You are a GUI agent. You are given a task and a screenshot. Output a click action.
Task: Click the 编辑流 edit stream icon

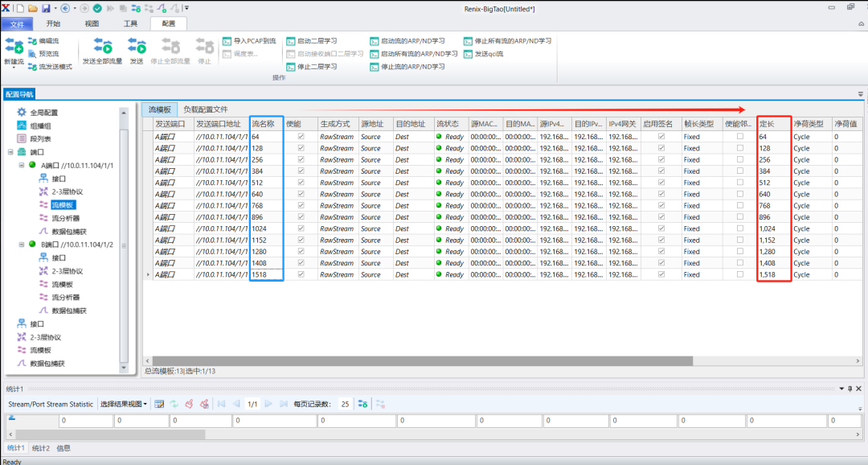32,40
